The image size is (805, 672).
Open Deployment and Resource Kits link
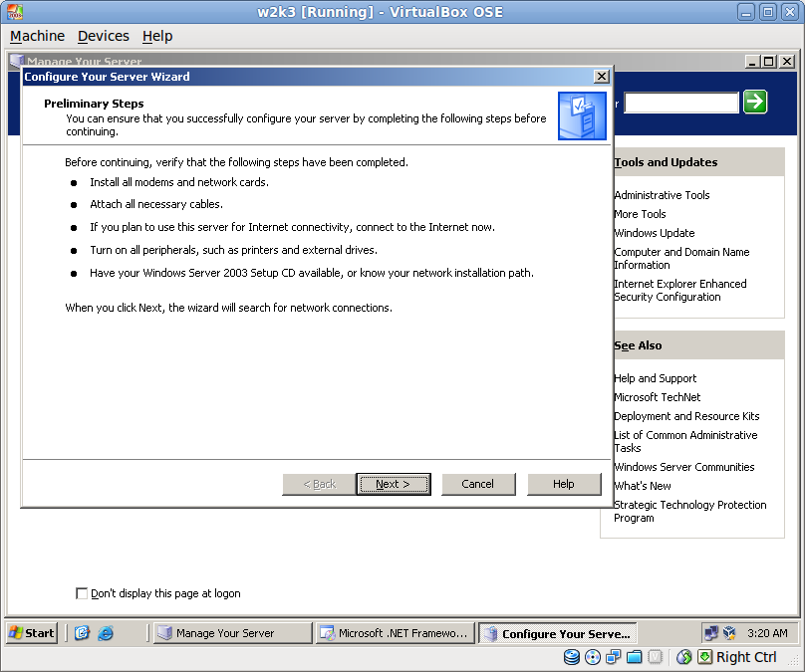686,416
